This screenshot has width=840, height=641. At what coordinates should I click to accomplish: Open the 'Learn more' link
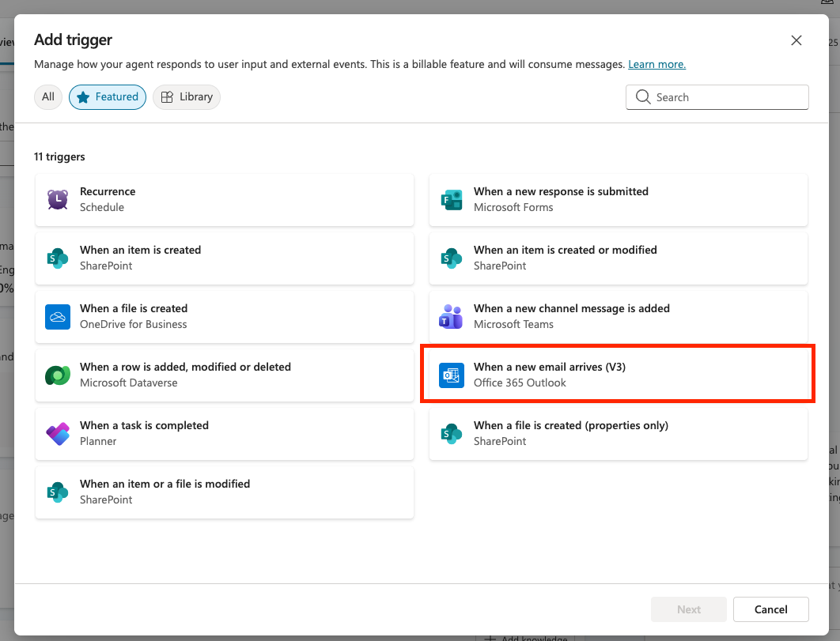[656, 64]
